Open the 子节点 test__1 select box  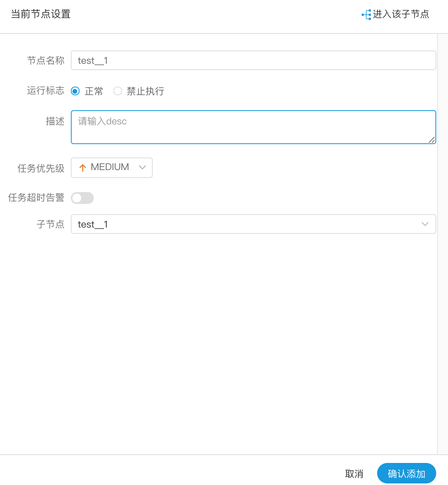click(x=253, y=224)
